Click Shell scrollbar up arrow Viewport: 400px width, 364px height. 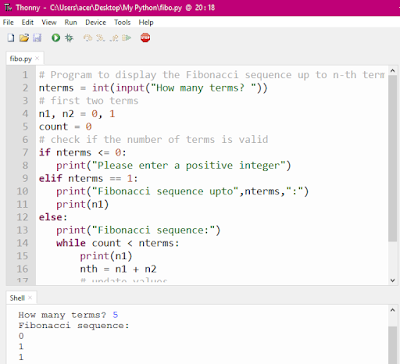pyautogui.click(x=393, y=310)
